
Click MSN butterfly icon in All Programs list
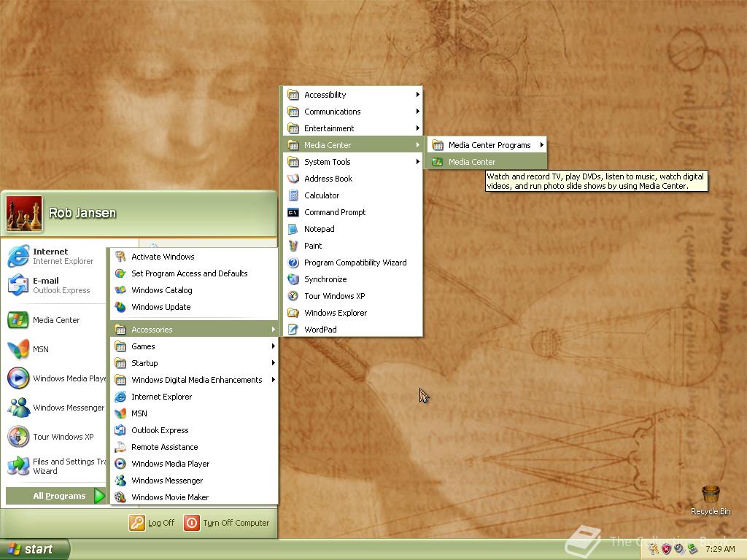120,413
